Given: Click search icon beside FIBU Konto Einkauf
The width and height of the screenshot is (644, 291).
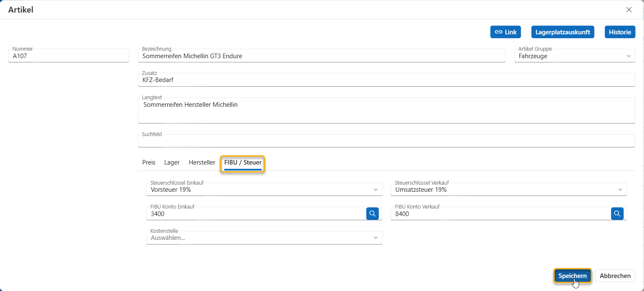Looking at the screenshot, I should (x=372, y=214).
